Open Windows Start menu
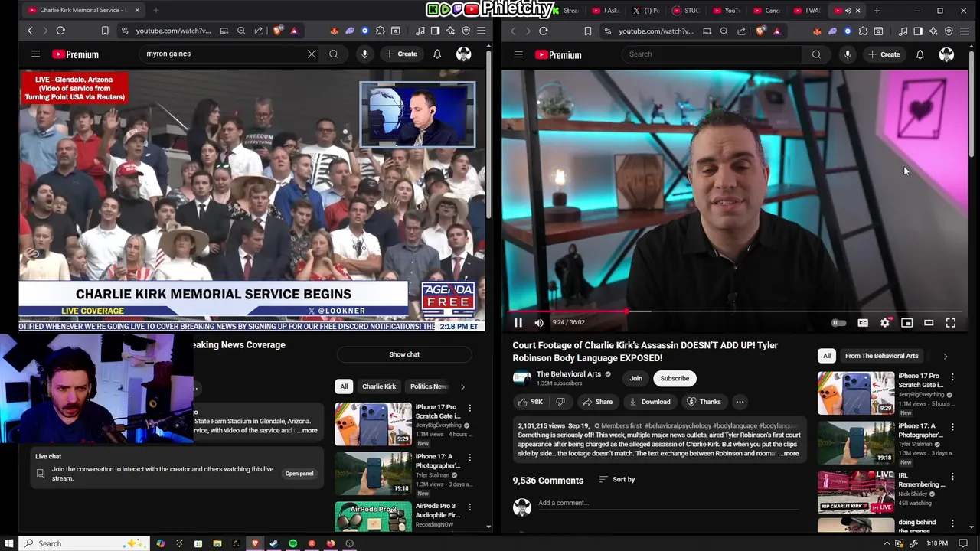This screenshot has height=551, width=980. [x=9, y=543]
